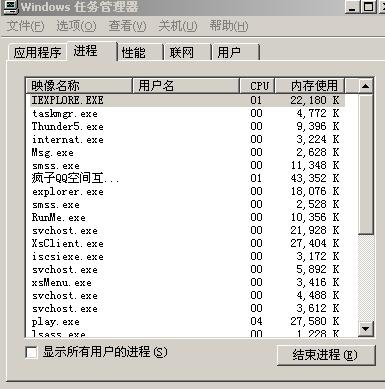Sort by 内存使用 column header
Image resolution: width=385 pixels, height=389 pixels.
(310, 86)
